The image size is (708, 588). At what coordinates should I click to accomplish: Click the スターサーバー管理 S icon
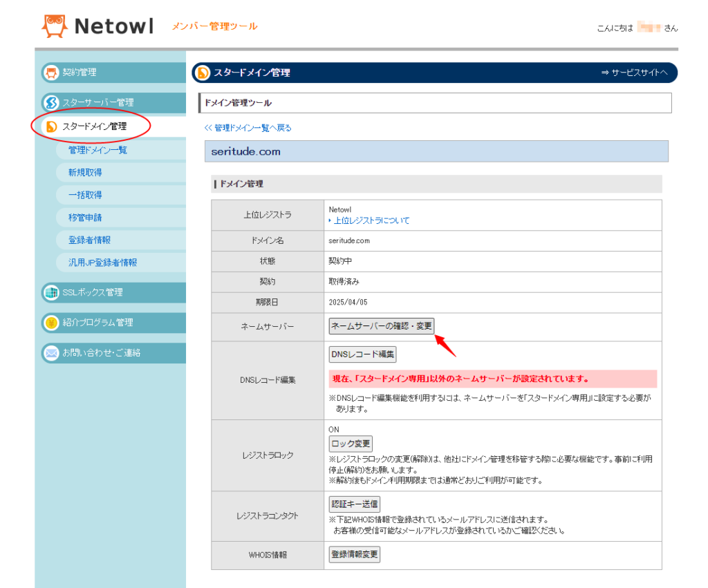(x=51, y=102)
